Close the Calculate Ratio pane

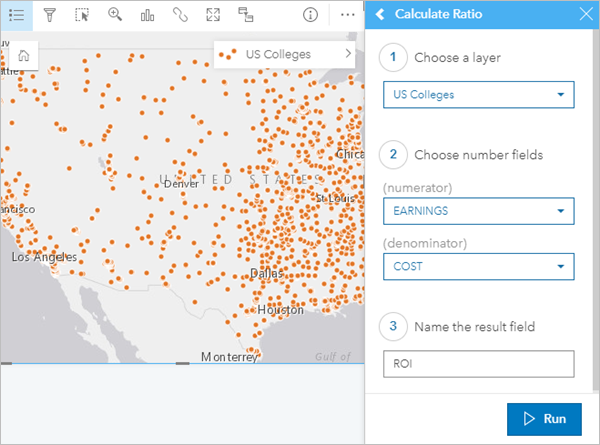[x=586, y=15]
